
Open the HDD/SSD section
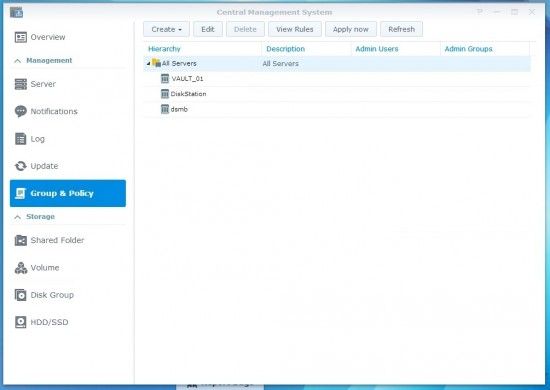pyautogui.click(x=68, y=322)
